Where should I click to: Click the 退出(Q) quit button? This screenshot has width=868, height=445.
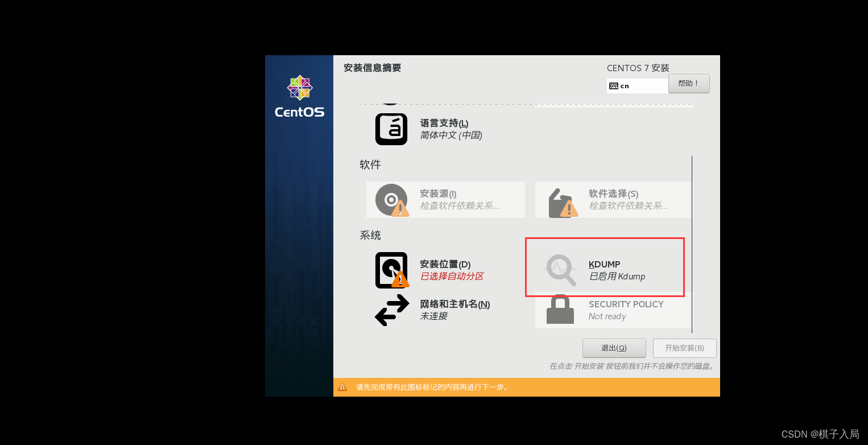pyautogui.click(x=614, y=348)
